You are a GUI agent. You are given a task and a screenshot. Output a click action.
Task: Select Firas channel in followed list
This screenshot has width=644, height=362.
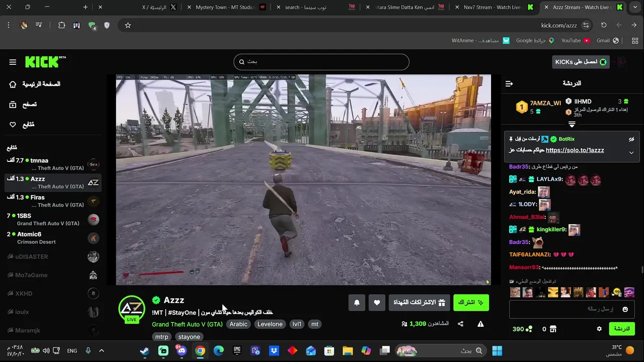[x=53, y=201]
